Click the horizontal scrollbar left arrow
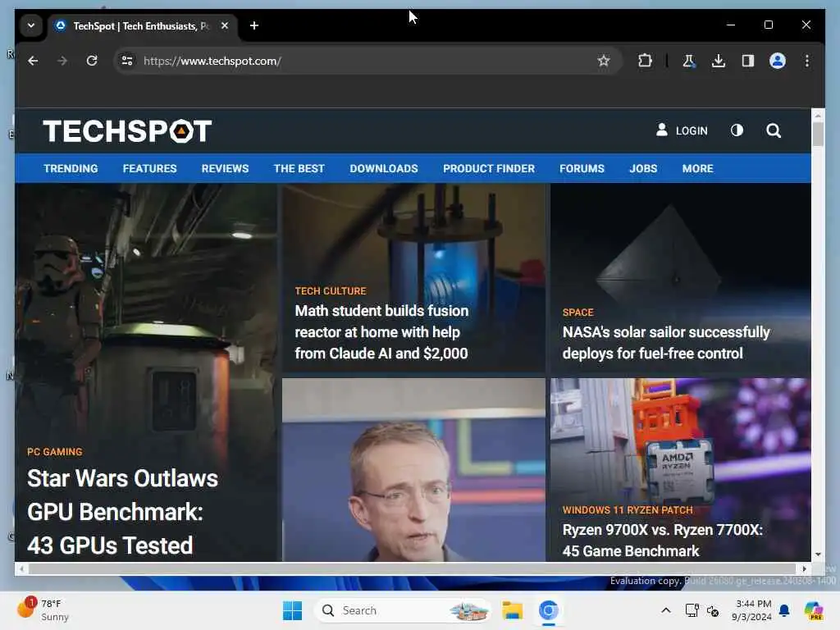The height and width of the screenshot is (630, 840). click(x=21, y=569)
